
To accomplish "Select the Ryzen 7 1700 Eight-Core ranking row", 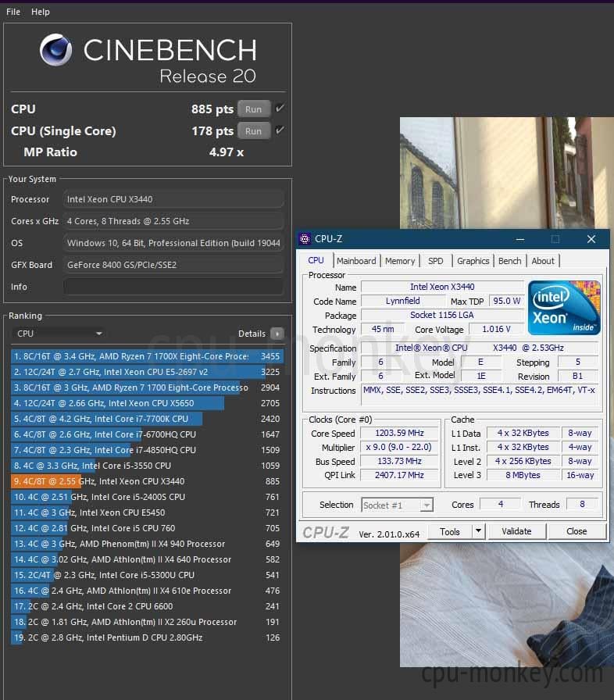I will point(147,387).
